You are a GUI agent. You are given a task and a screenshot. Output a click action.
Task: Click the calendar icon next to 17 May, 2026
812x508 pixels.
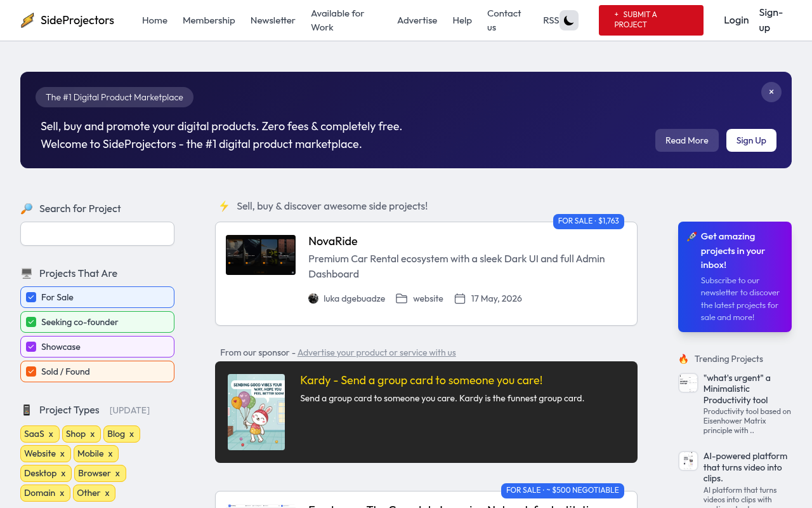pos(460,298)
